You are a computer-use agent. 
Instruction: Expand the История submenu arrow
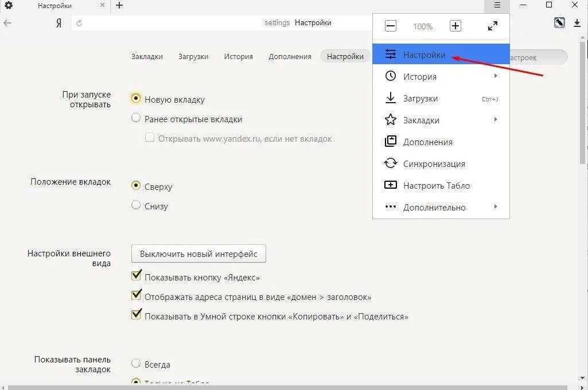(496, 76)
